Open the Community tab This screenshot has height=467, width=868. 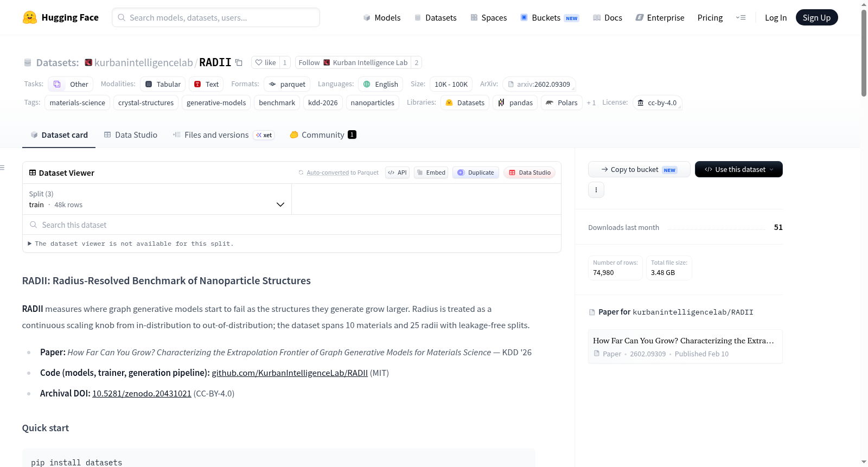(x=323, y=135)
